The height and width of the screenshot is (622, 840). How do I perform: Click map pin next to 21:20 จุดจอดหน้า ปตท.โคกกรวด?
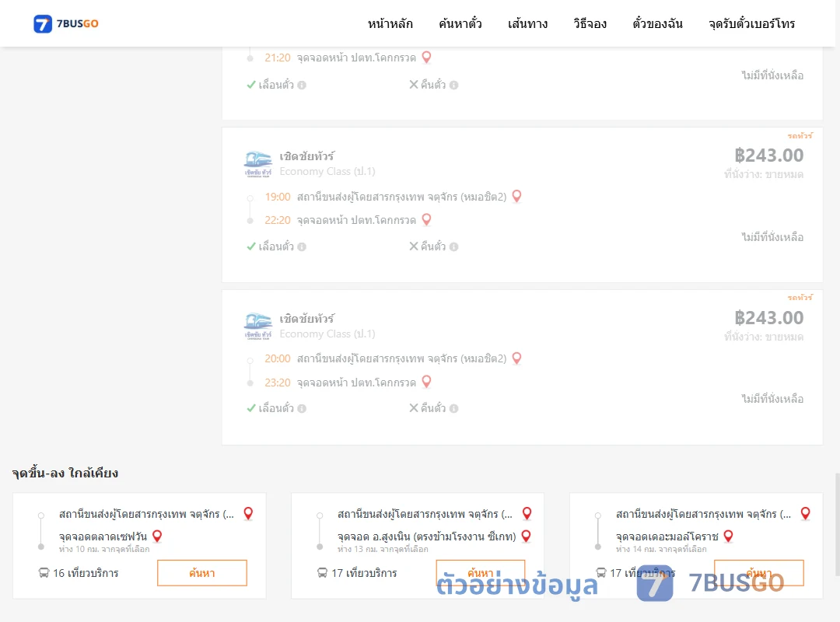[x=426, y=58]
